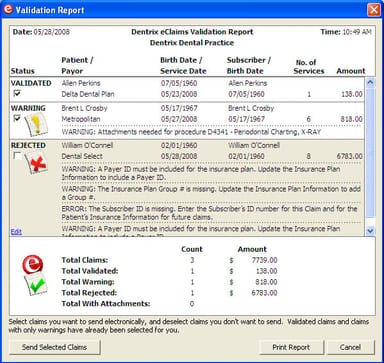Click the Print Report button

[x=291, y=347]
